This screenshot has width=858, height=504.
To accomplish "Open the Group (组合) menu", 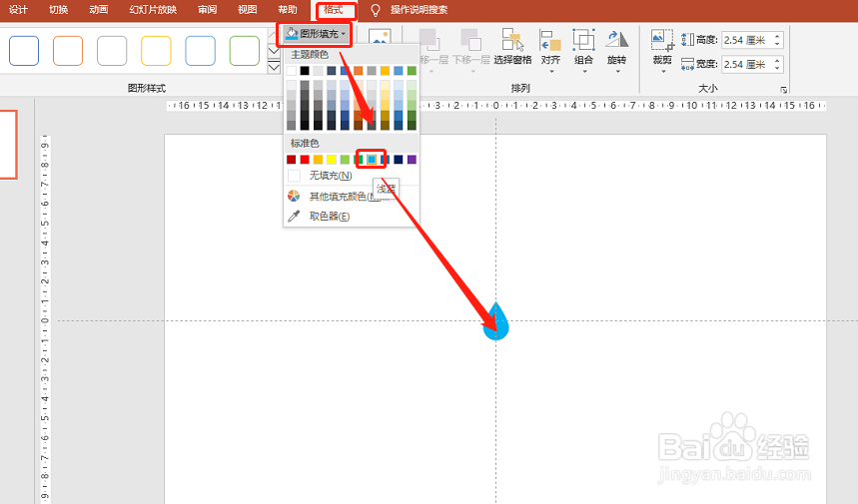I will [x=584, y=51].
